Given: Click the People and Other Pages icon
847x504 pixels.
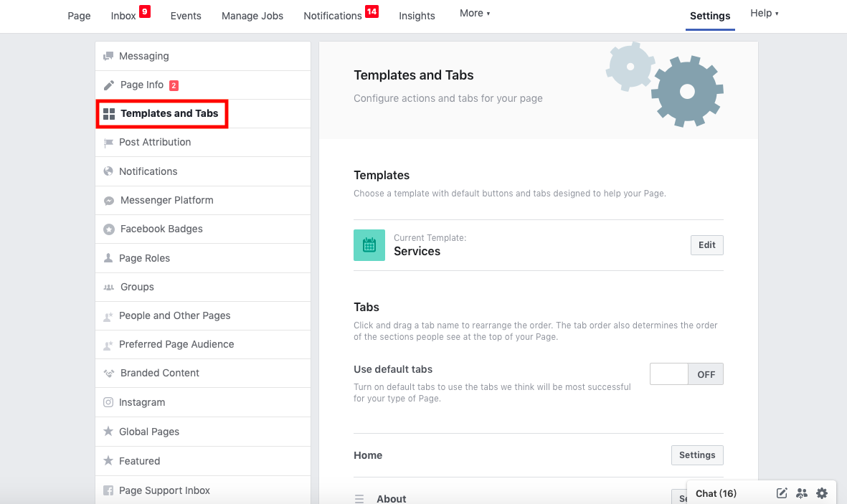Looking at the screenshot, I should 108,316.
